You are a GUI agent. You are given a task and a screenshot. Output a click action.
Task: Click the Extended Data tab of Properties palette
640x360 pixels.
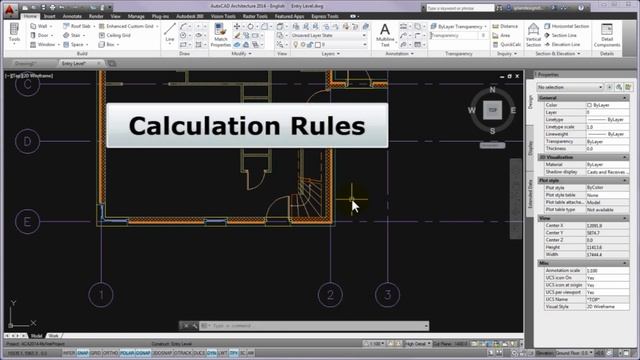coord(530,194)
